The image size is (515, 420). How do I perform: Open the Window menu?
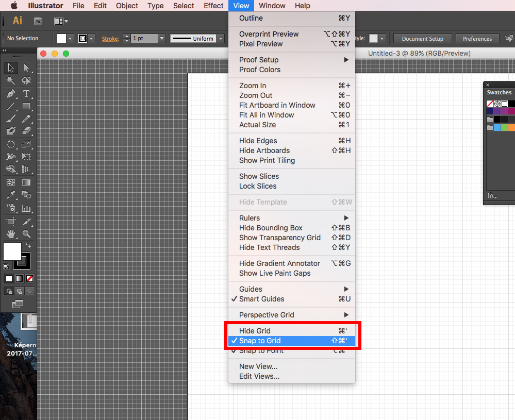pyautogui.click(x=272, y=6)
